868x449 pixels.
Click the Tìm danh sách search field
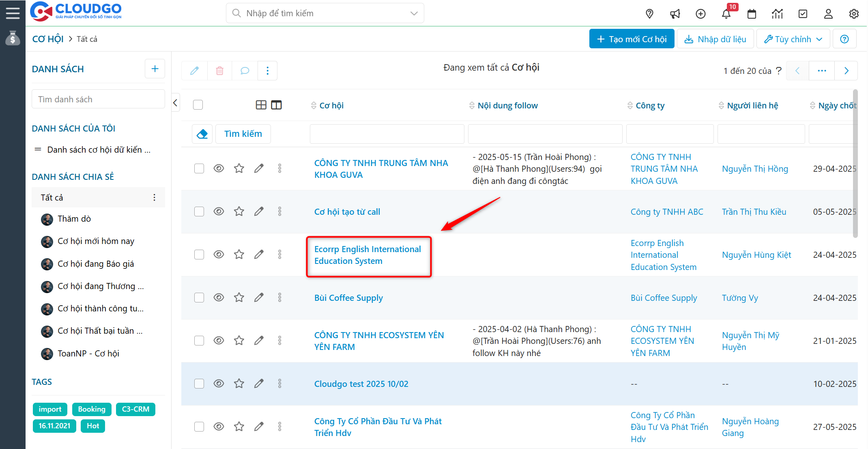[x=98, y=99]
